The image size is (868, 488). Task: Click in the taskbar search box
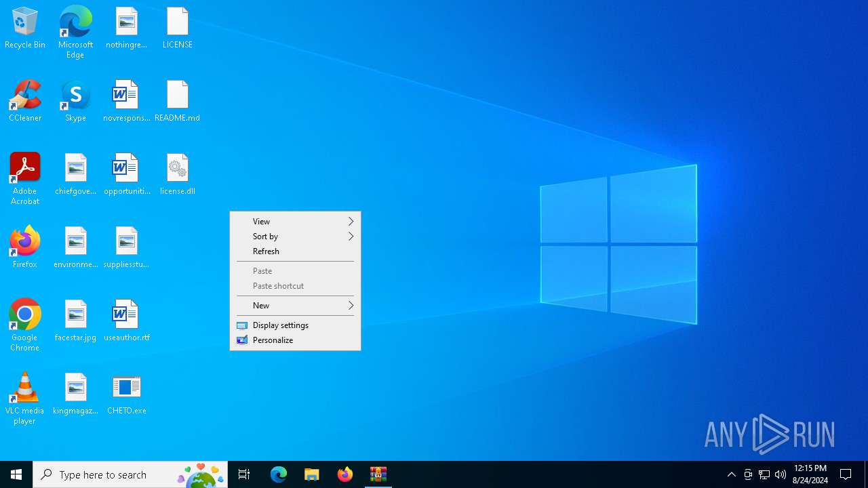pyautogui.click(x=130, y=474)
